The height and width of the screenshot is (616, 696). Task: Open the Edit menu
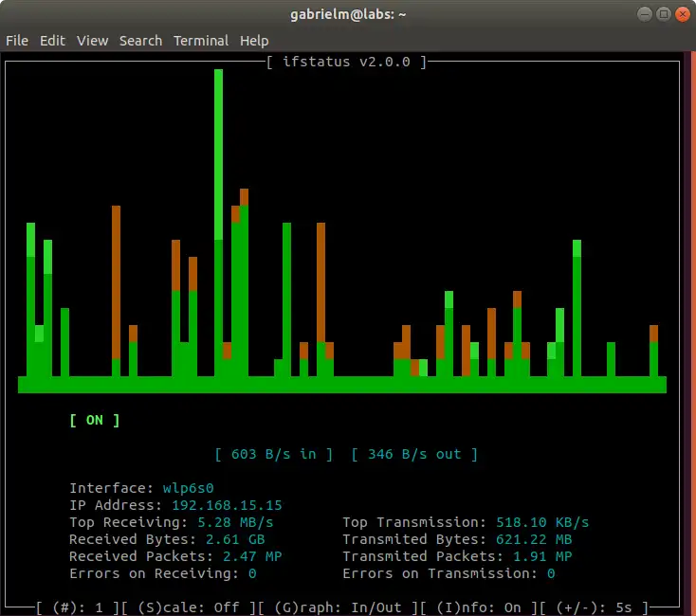point(52,41)
